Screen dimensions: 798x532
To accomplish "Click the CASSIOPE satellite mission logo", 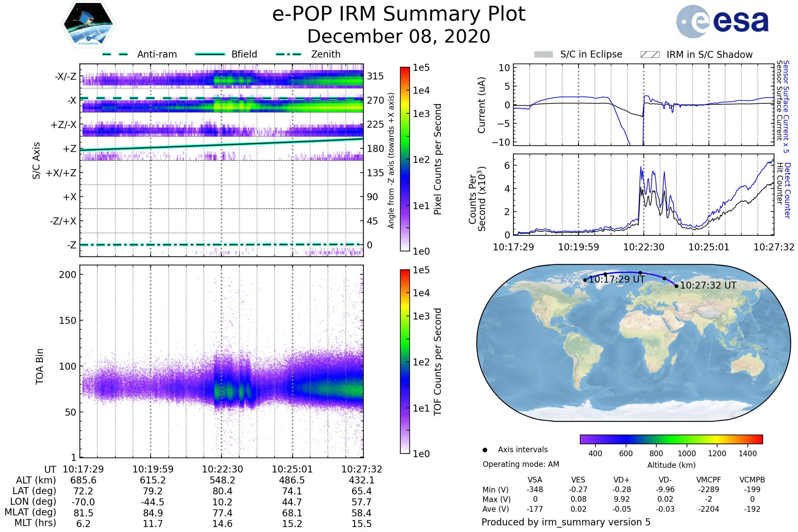I will [88, 24].
